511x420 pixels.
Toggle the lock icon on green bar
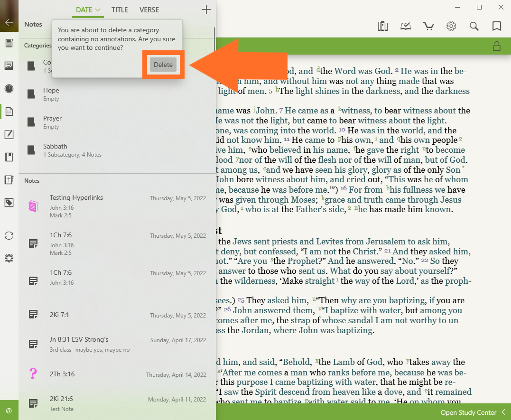[497, 46]
